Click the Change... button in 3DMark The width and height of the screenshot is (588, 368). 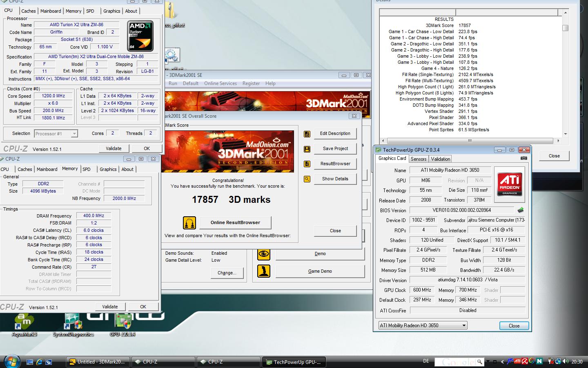[x=227, y=273]
